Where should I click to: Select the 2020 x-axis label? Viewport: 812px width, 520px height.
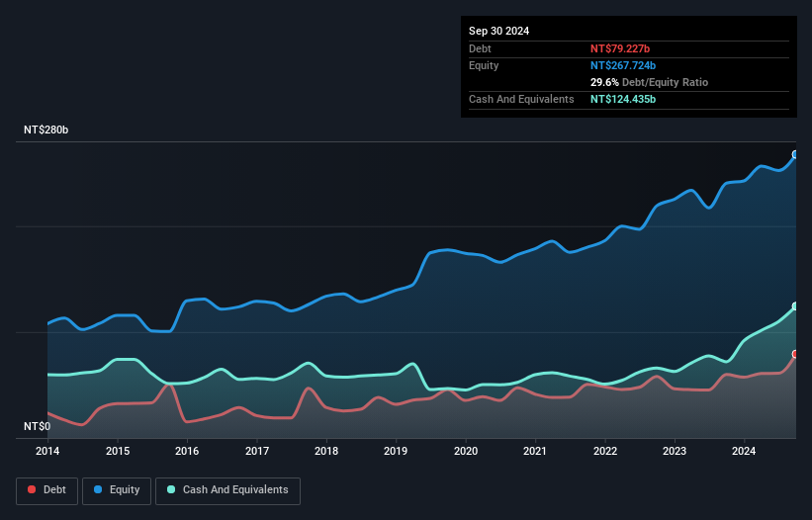pyautogui.click(x=466, y=451)
